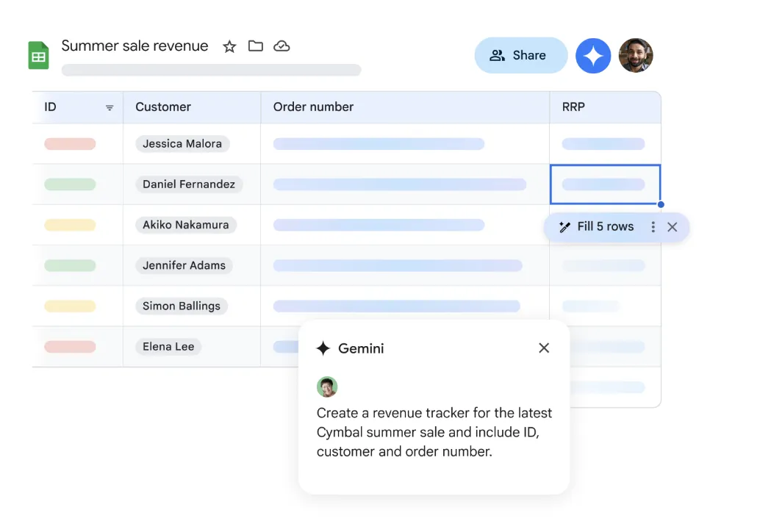
Task: Click the Share button
Action: [x=521, y=55]
